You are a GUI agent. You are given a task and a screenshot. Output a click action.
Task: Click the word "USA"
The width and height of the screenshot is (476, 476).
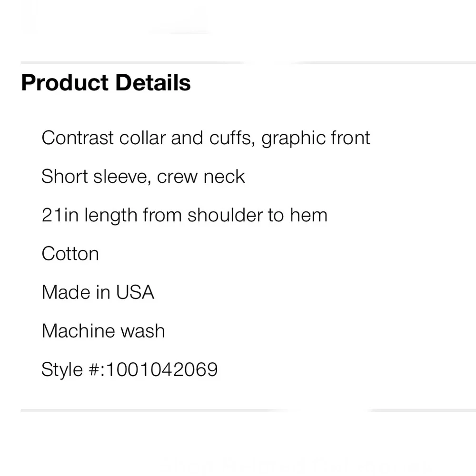pos(135,292)
